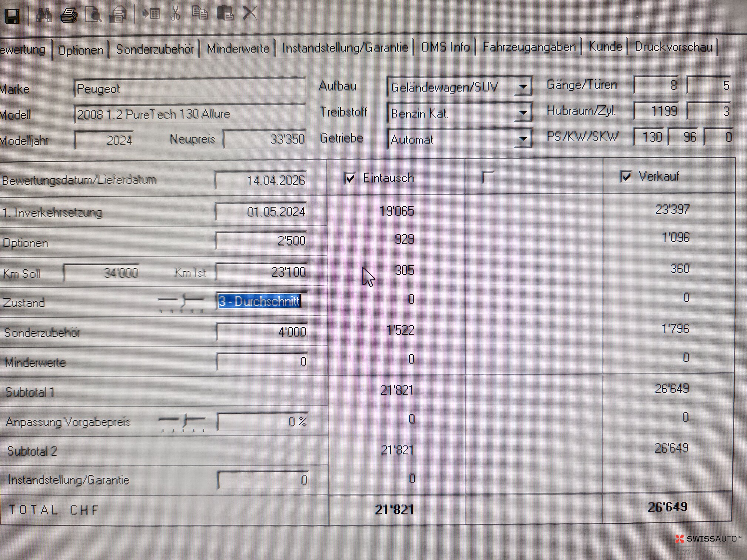
Task: Open the Kunde tab
Action: pyautogui.click(x=605, y=46)
